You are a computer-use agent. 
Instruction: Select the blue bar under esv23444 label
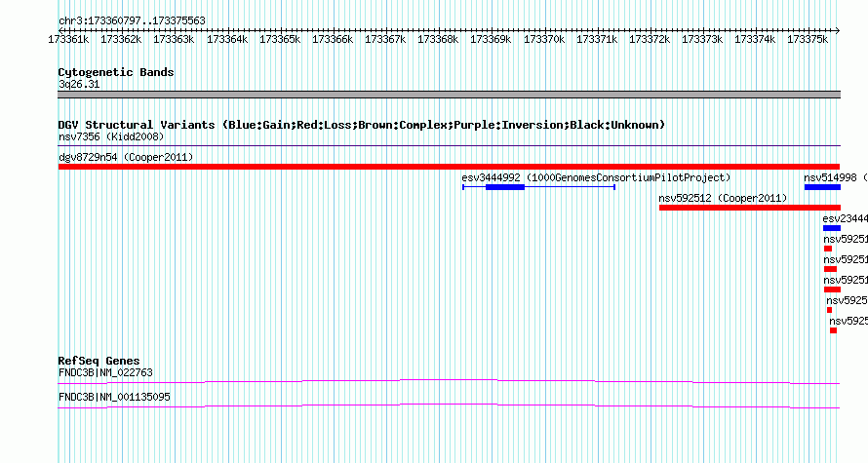point(832,228)
